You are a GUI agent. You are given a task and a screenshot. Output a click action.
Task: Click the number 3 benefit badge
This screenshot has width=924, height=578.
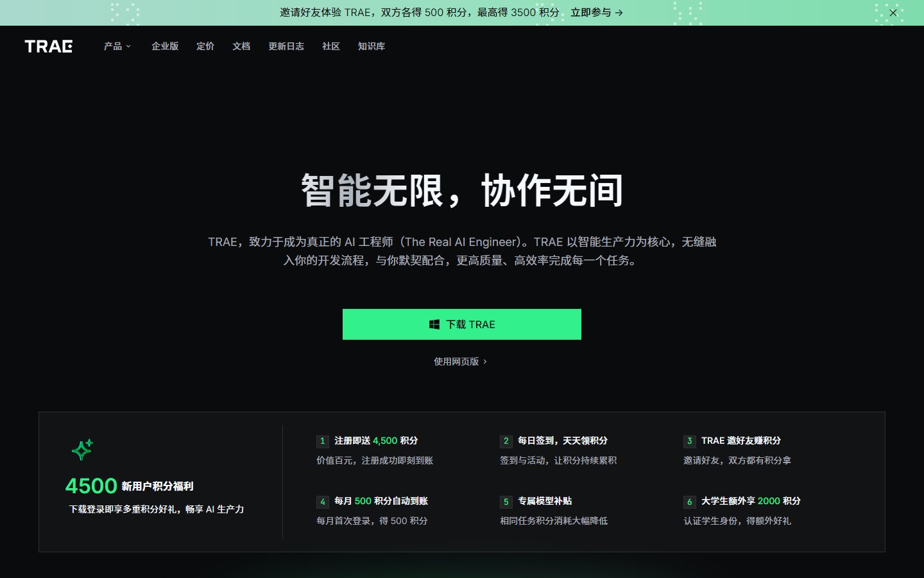point(690,441)
